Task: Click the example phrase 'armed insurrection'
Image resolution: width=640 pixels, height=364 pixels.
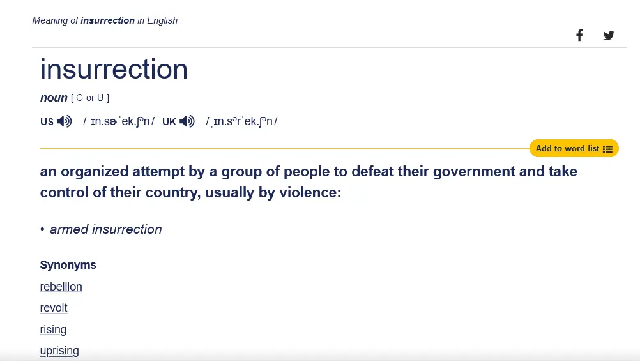Action: click(106, 229)
